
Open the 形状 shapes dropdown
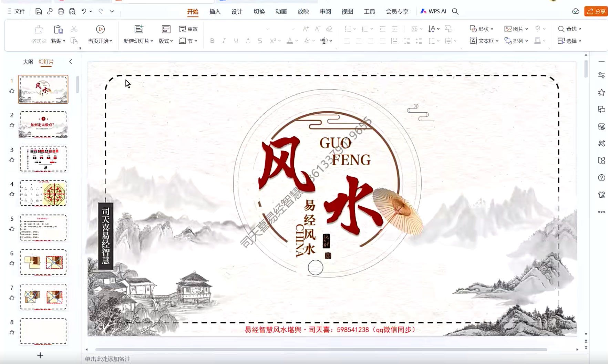click(x=482, y=29)
